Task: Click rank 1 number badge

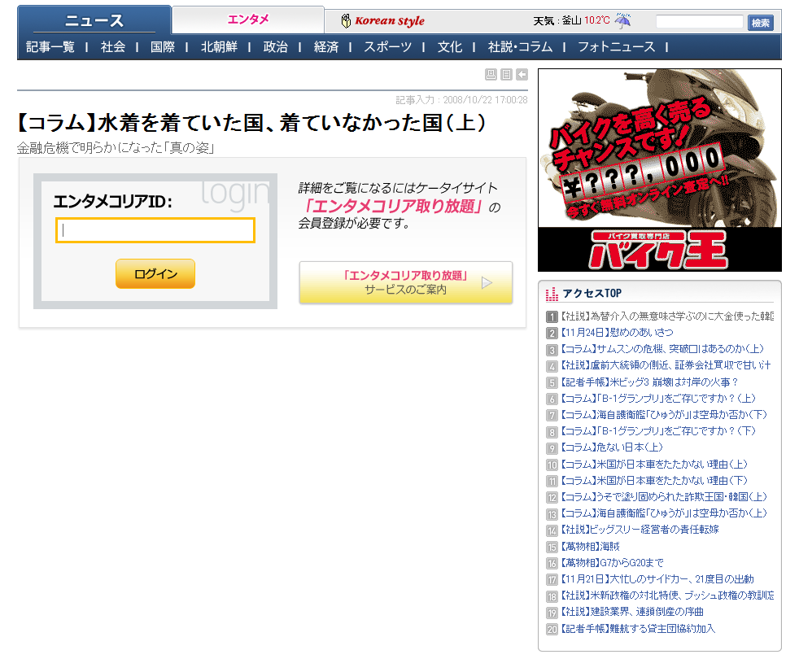Action: coord(552,317)
